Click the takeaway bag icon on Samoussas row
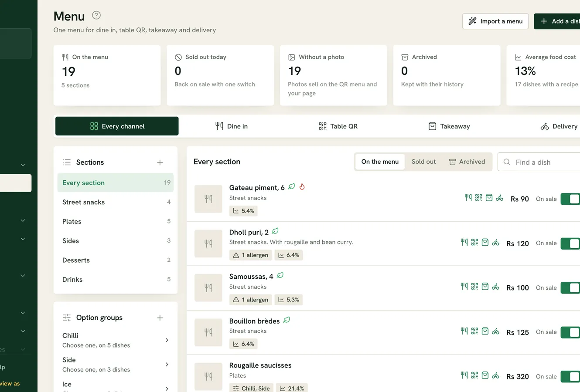This screenshot has height=392, width=580. (485, 287)
